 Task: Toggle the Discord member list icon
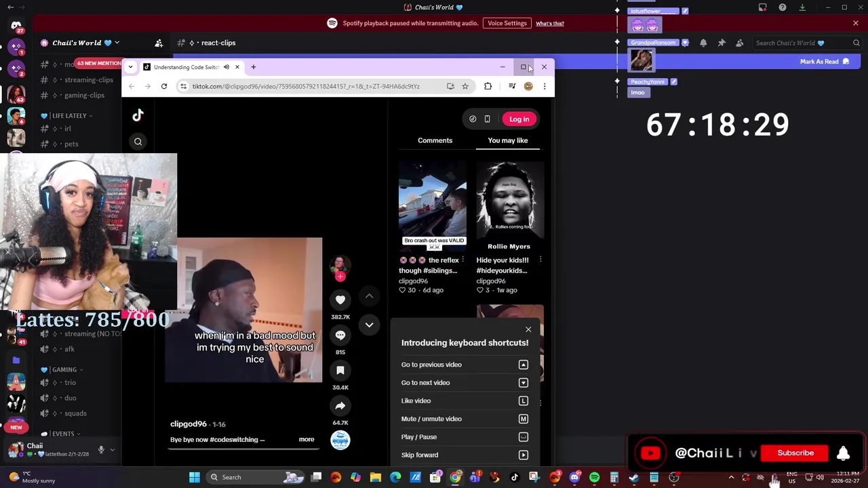(x=740, y=43)
